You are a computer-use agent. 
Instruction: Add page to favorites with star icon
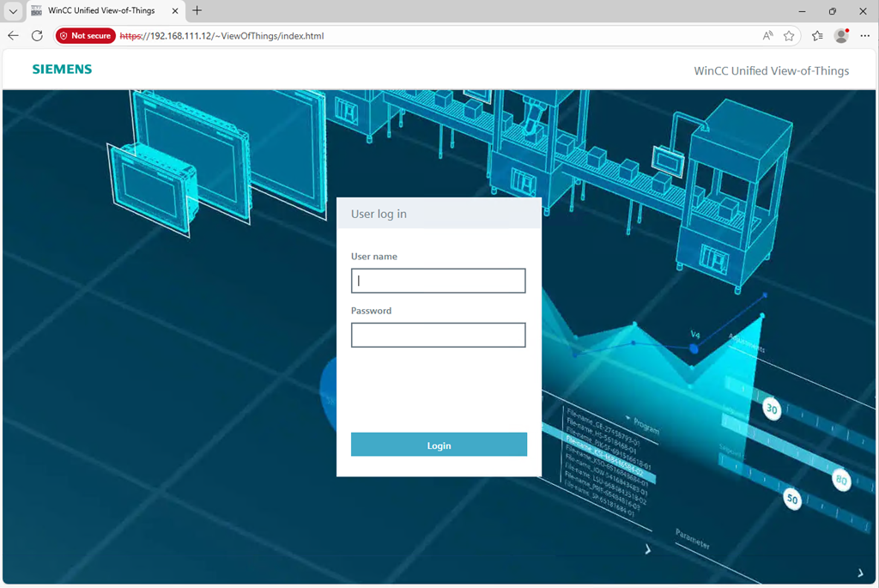[x=789, y=36]
